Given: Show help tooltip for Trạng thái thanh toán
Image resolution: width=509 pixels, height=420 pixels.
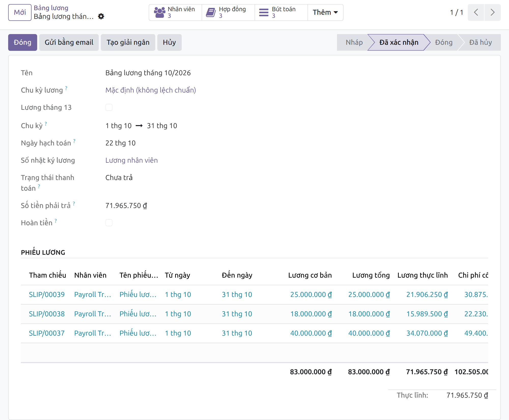Looking at the screenshot, I should pyautogui.click(x=39, y=186).
